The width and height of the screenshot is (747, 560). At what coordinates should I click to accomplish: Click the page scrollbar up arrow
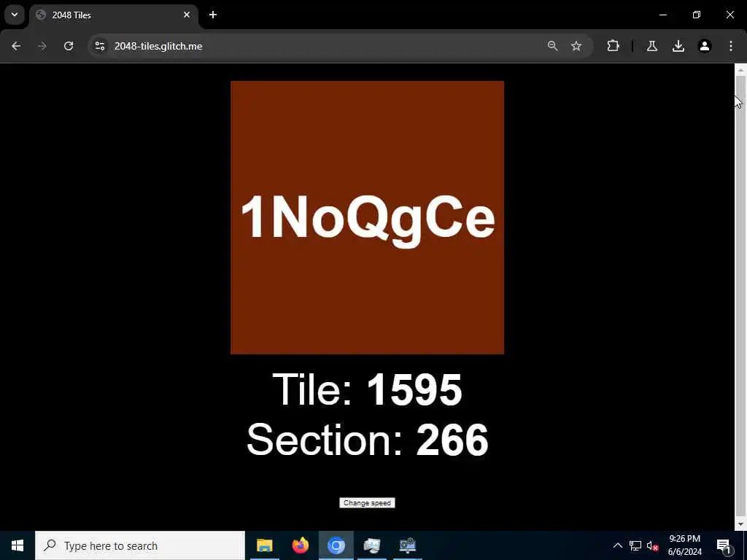click(740, 70)
